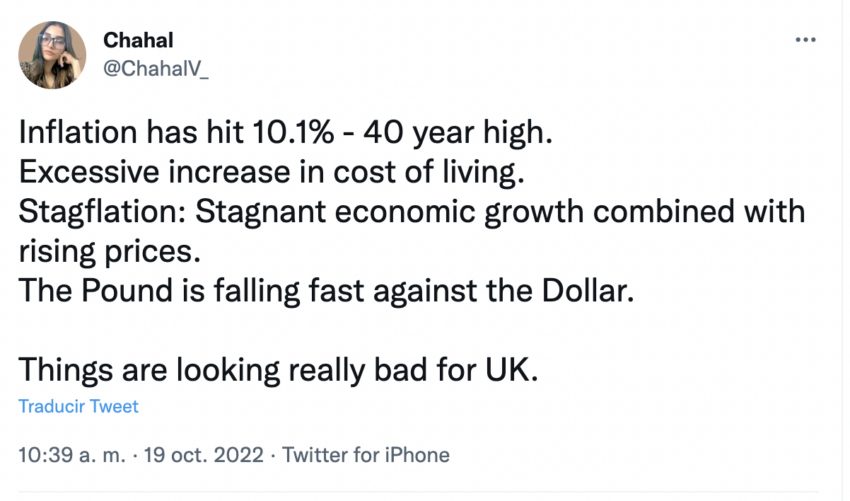Click the line beginning "Stagflation: Stagnant economic growth"

point(412,213)
